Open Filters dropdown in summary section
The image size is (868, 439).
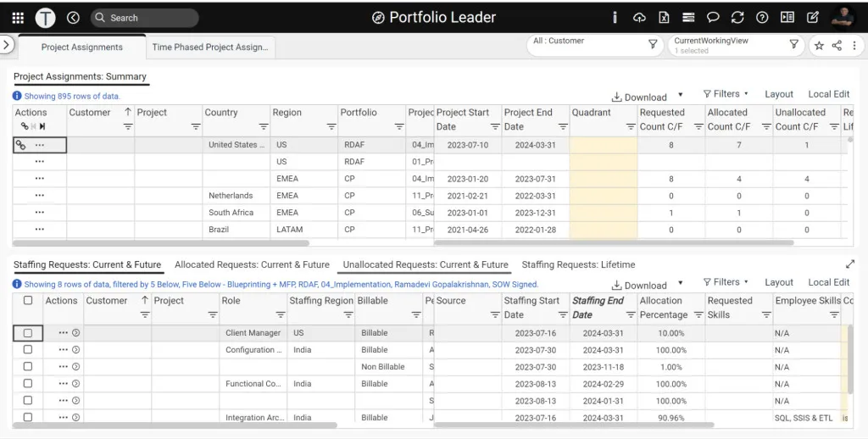pos(726,94)
